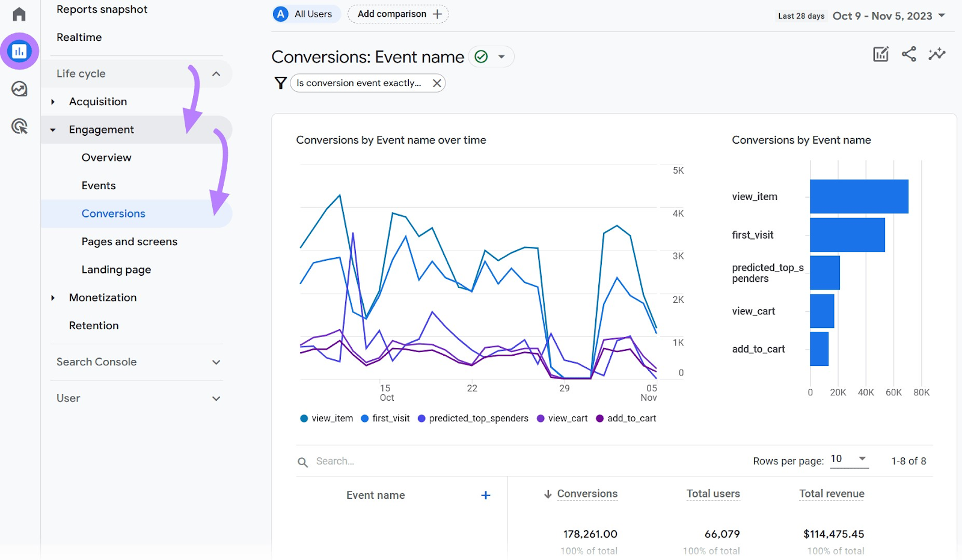Collapse the Engagement section
962x560 pixels.
101,129
